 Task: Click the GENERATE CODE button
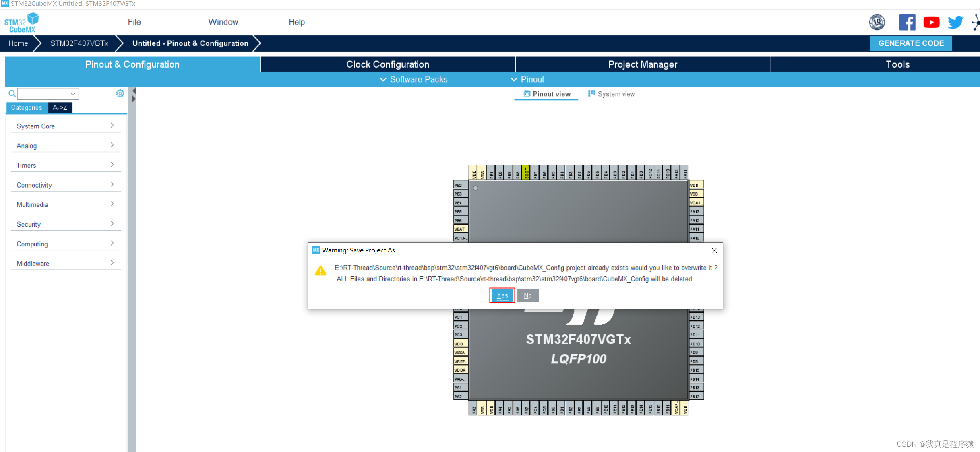click(911, 43)
